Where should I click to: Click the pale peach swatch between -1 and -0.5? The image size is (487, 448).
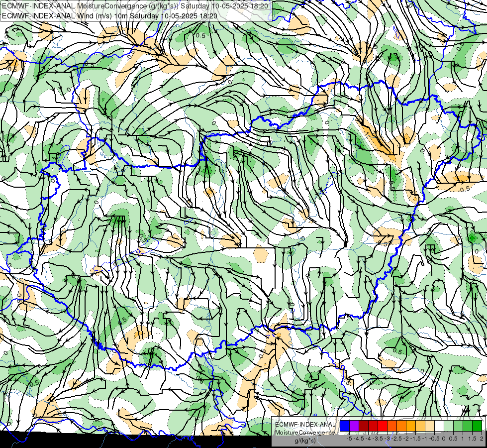430,426
